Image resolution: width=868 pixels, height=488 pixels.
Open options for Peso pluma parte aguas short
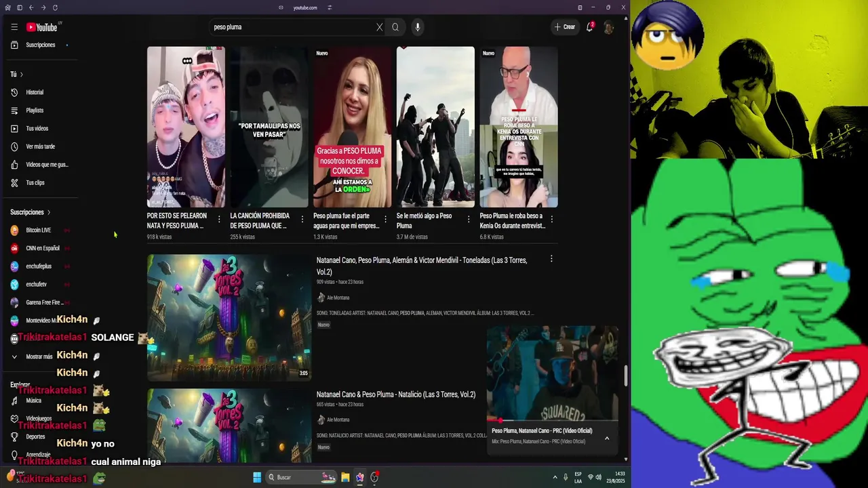tap(385, 219)
